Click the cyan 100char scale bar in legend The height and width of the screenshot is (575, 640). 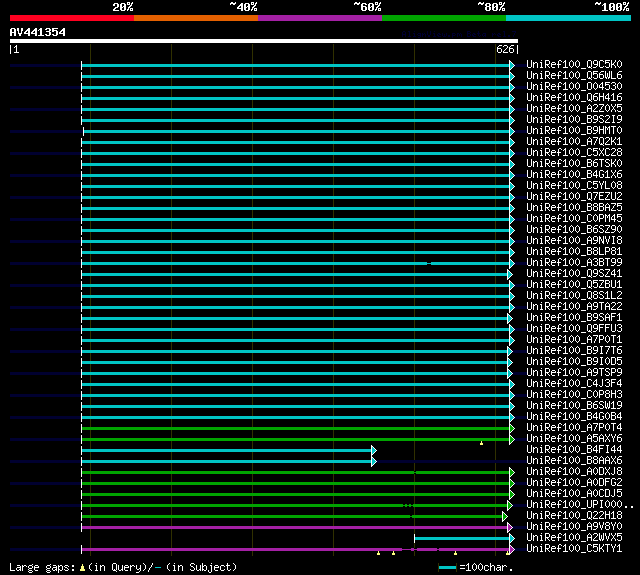(x=447, y=568)
